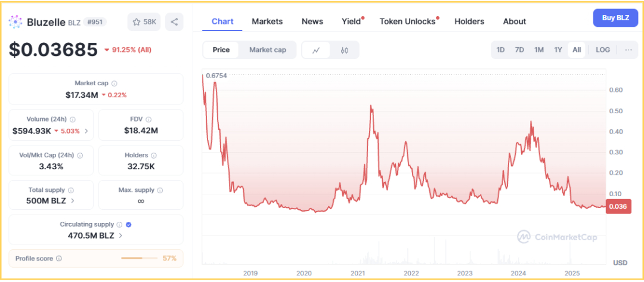This screenshot has width=644, height=282.
Task: Click the 0.036 current price marker
Action: click(x=618, y=206)
